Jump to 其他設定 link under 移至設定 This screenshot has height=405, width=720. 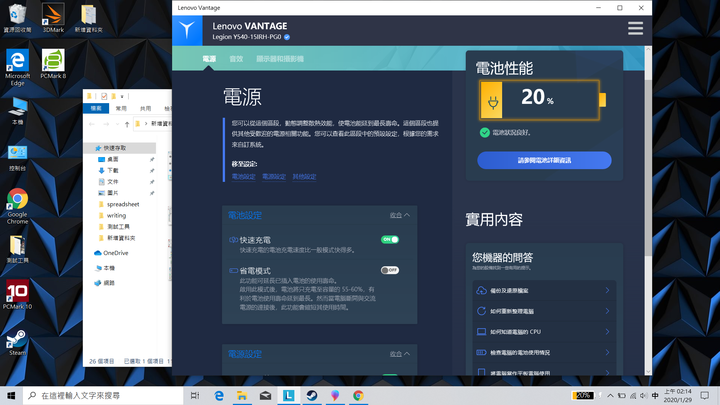(x=304, y=176)
